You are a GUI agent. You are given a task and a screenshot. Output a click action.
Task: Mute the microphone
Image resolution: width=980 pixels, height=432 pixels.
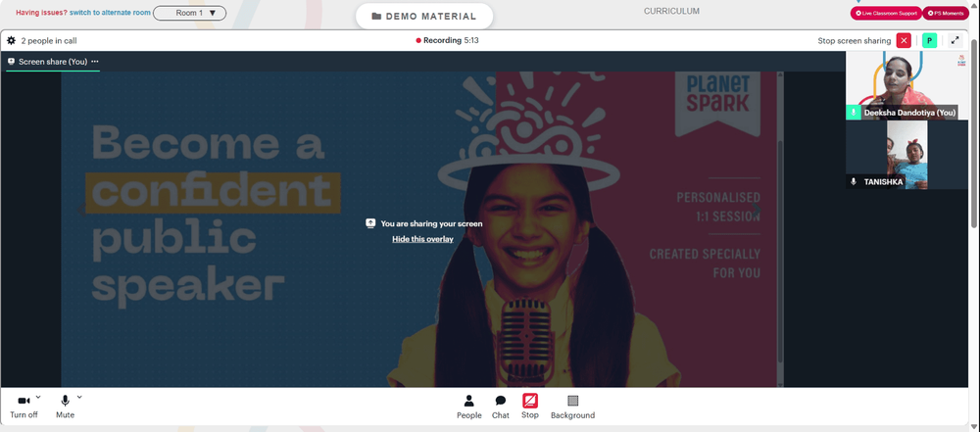pos(65,407)
